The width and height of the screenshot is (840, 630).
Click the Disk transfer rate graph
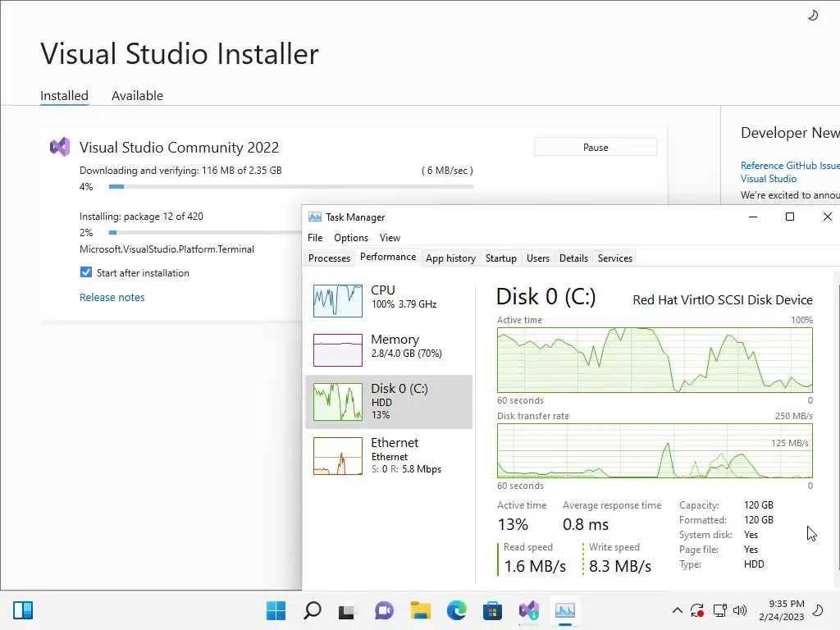(x=655, y=450)
